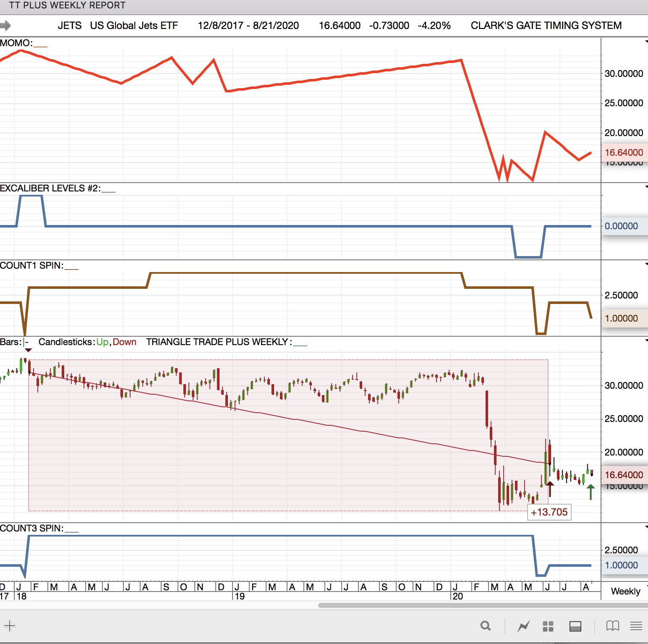Click the -0.73000 price change value
The width and height of the screenshot is (648, 644).
click(389, 26)
